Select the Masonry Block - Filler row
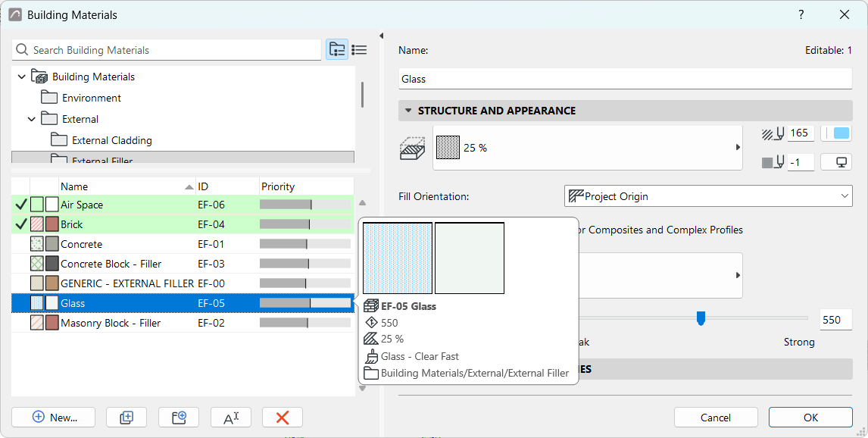 [183, 323]
